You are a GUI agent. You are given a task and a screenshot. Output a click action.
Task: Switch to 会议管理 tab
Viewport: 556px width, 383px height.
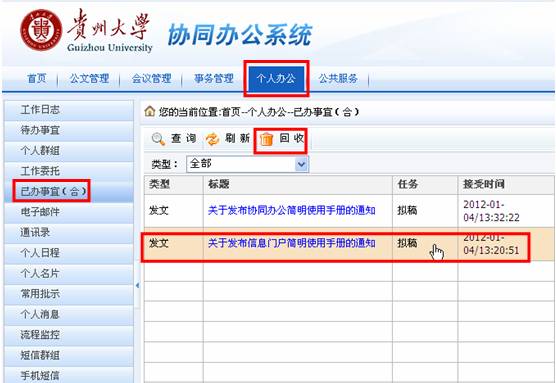click(x=151, y=78)
